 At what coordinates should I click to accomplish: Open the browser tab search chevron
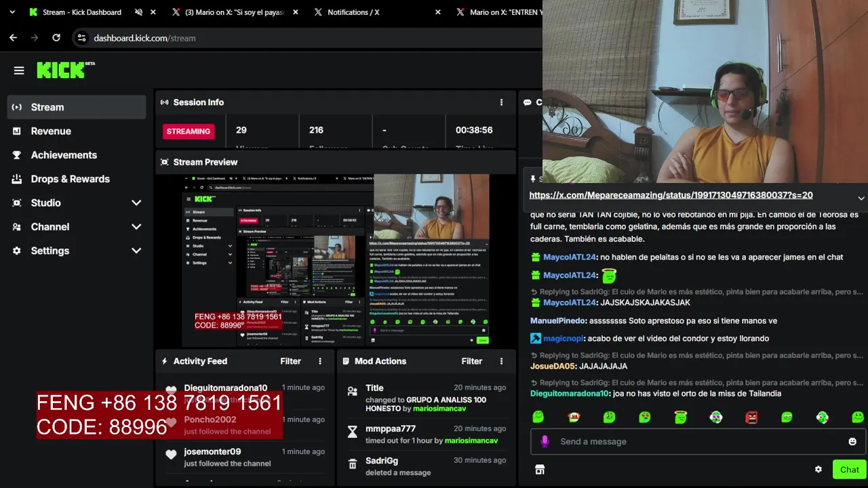(12, 12)
